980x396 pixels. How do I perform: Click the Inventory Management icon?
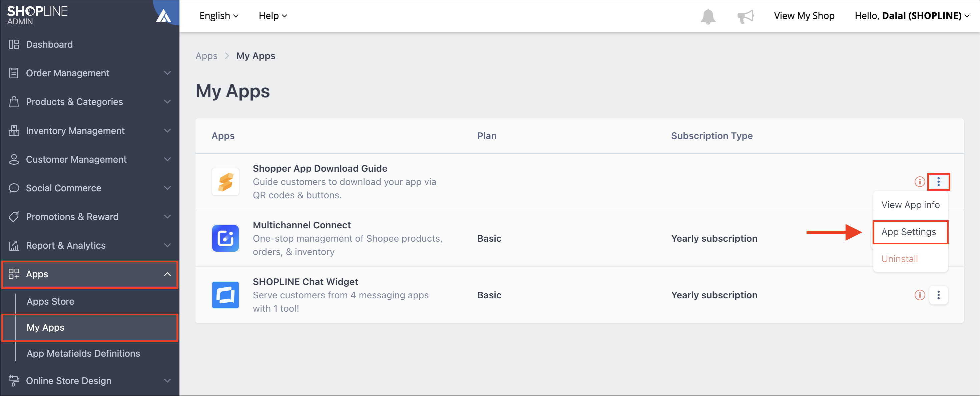[14, 131]
